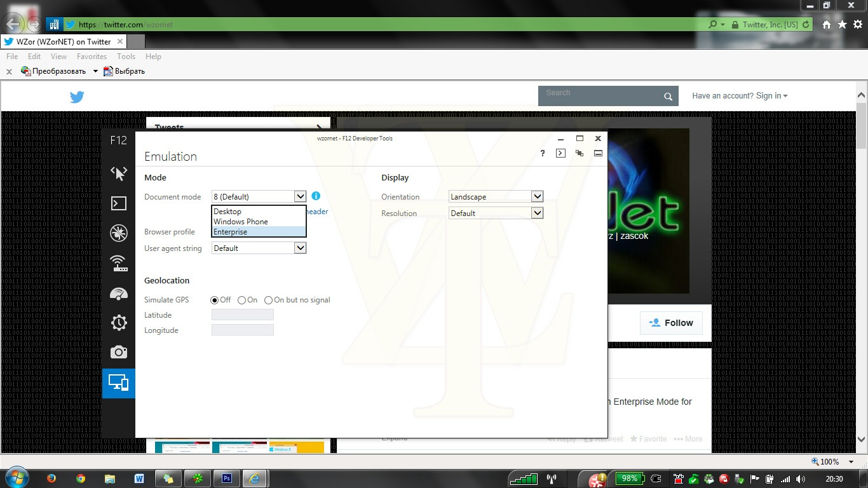Open the Debugger bug icon in F12 sidebar

(119, 233)
